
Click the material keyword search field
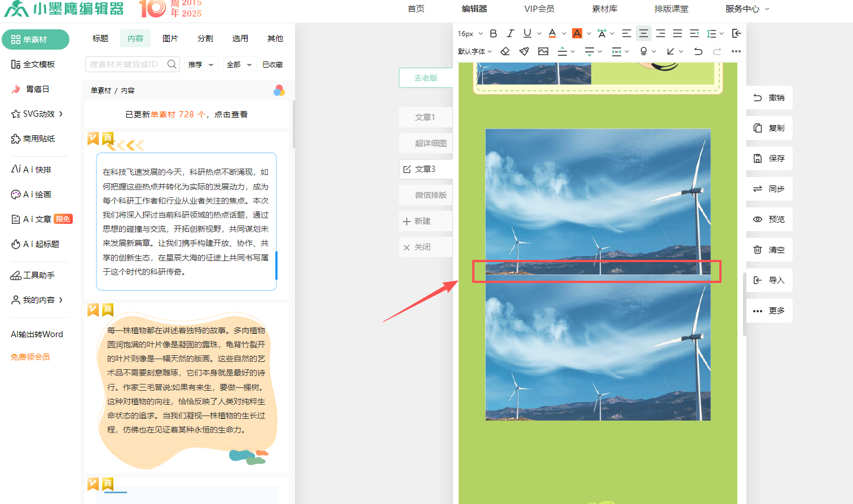tap(127, 64)
